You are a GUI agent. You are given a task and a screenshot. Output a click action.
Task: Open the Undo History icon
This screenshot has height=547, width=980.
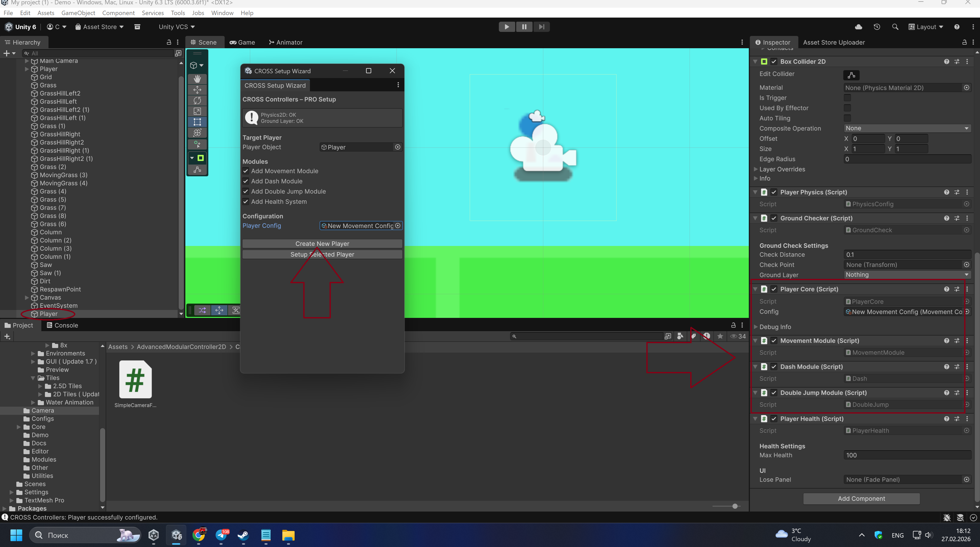pos(877,27)
